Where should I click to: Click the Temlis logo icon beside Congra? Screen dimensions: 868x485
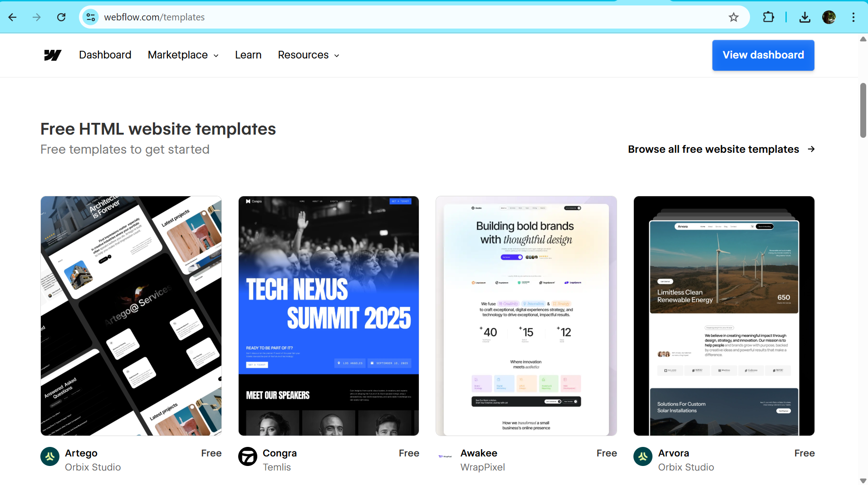pos(248,457)
